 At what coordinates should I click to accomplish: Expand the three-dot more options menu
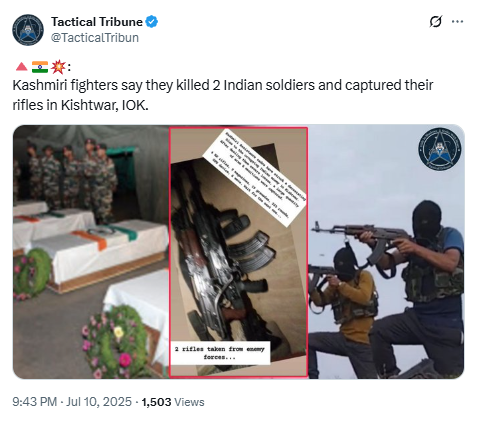457,22
